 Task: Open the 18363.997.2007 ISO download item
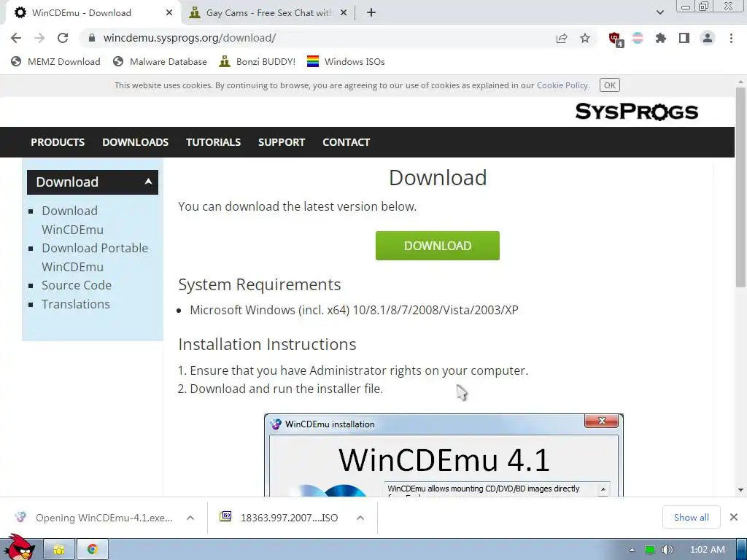click(x=279, y=518)
